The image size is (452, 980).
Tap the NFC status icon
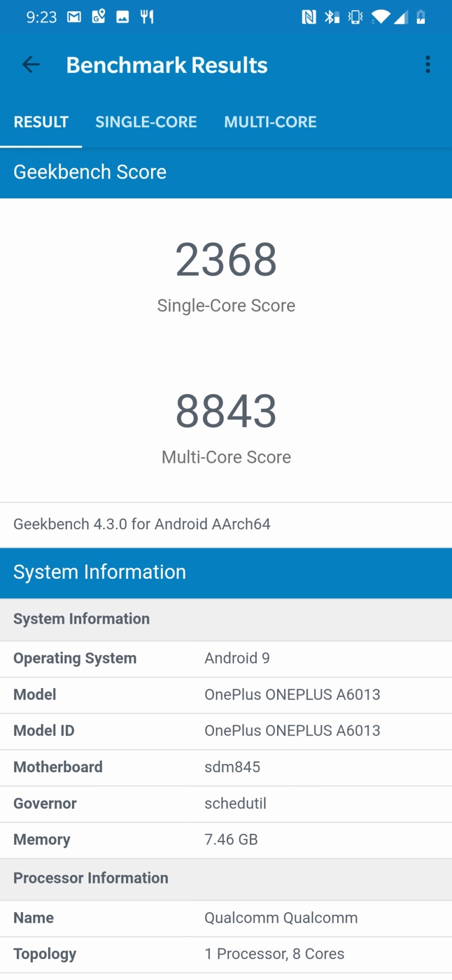pos(309,17)
